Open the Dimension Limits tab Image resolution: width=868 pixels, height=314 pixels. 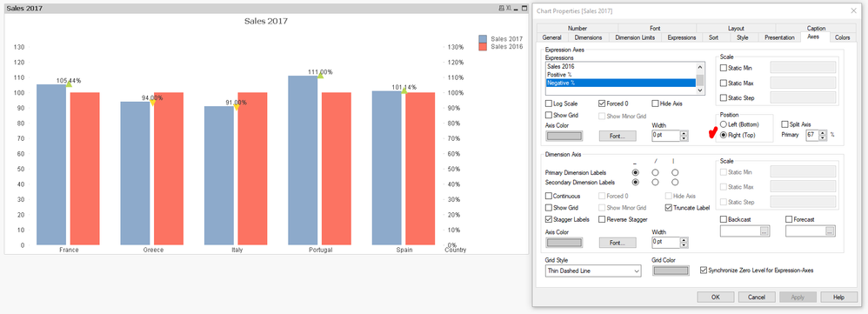click(635, 37)
